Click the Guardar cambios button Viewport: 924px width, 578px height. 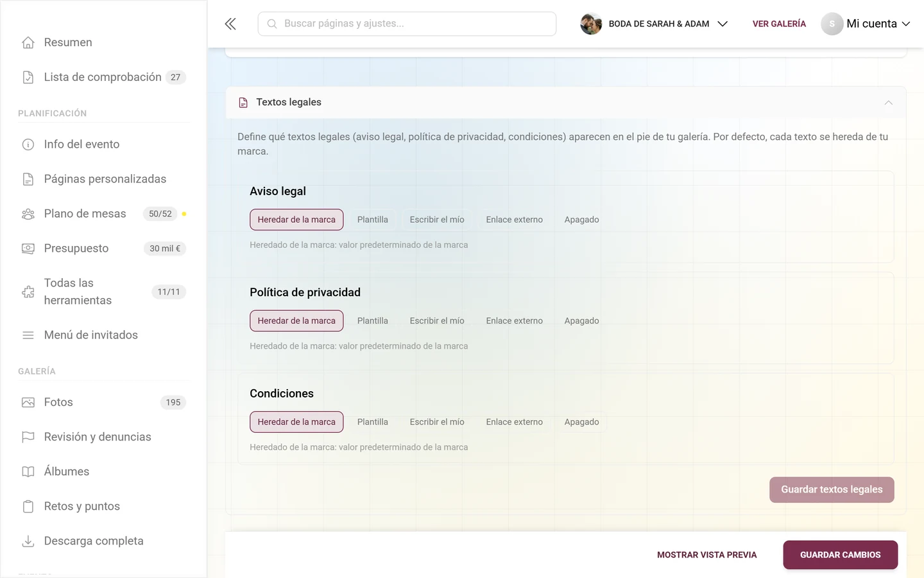(x=841, y=555)
